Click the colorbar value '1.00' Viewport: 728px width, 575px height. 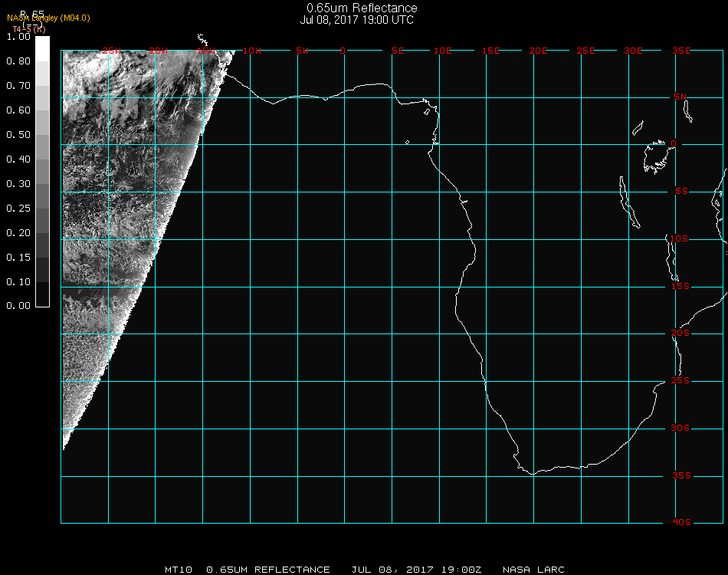pos(18,37)
